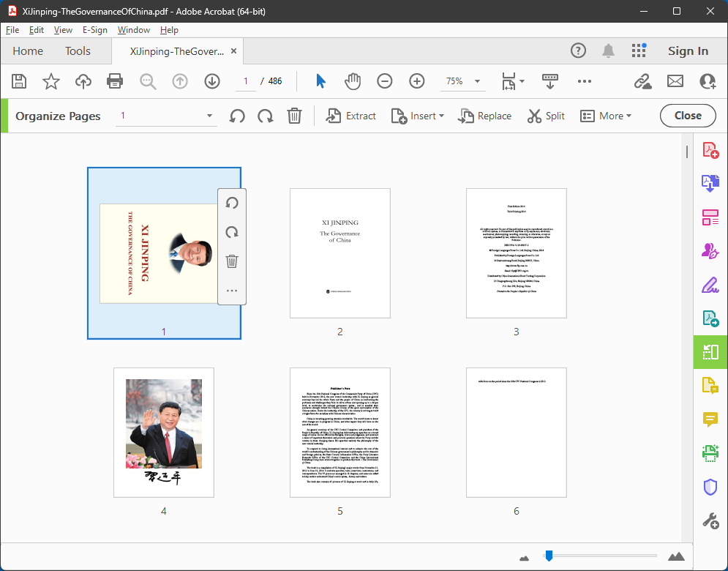Image resolution: width=728 pixels, height=571 pixels.
Task: Zoom in with the plus icon
Action: pyautogui.click(x=417, y=81)
